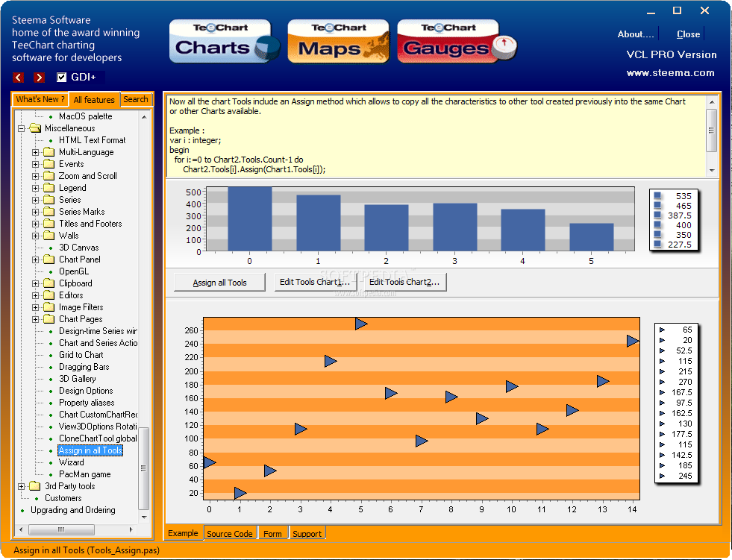Select the 3D Canvas tree item
This screenshot has height=560, width=732.
78,248
